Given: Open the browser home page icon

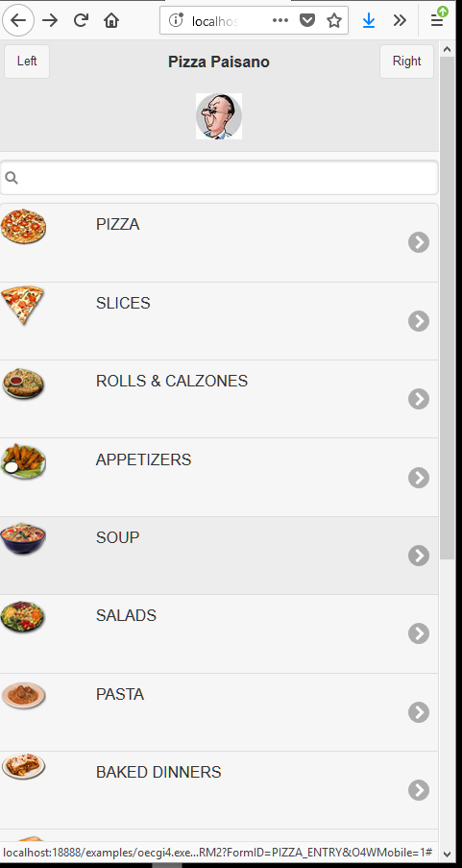Looking at the screenshot, I should click(x=111, y=20).
